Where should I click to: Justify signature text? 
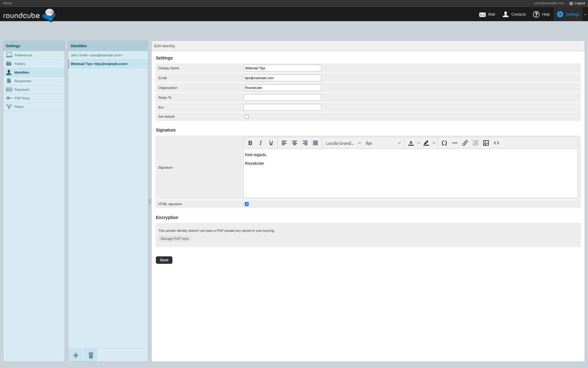tap(315, 143)
